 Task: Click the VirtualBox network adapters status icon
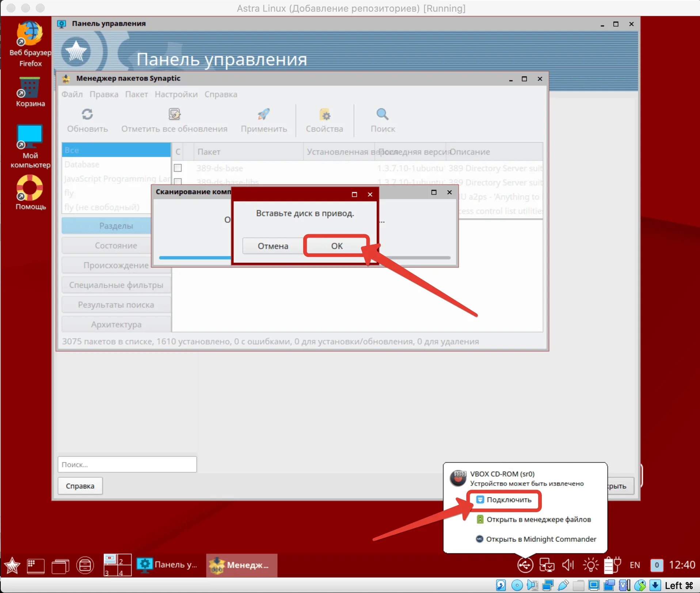pyautogui.click(x=548, y=585)
